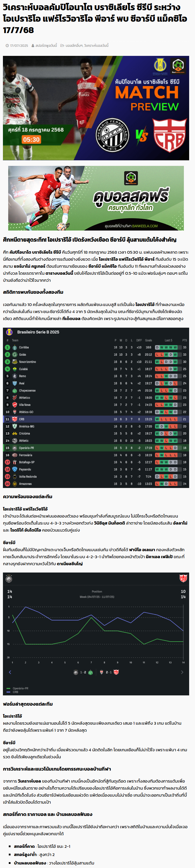The height and width of the screenshot is (868, 195).
Task: Go to previous week with left chevron
Action: tap(10, 672)
